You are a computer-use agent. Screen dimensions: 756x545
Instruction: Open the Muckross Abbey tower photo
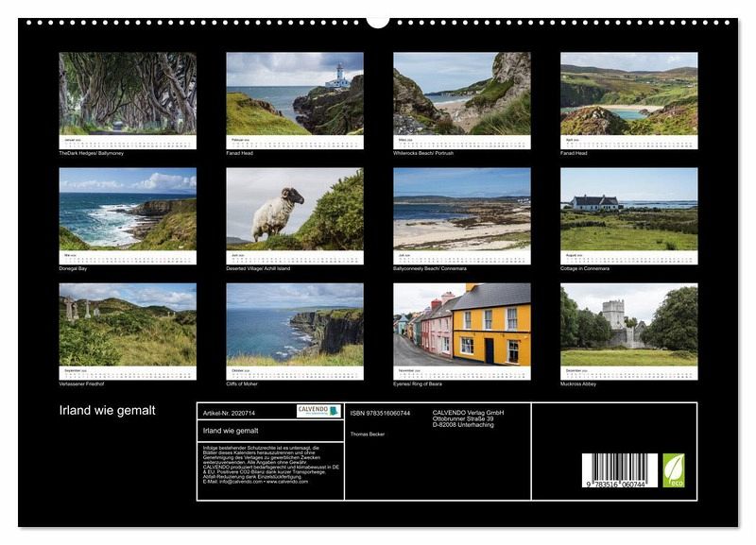[x=628, y=324]
